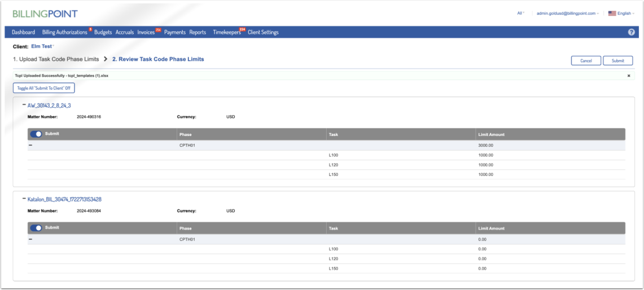Toggle Submit switch for Katalon_BIL_38474 matter

click(x=36, y=228)
